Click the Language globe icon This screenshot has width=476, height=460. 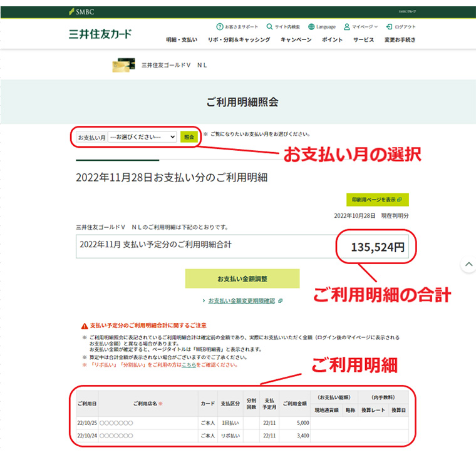[x=311, y=27]
